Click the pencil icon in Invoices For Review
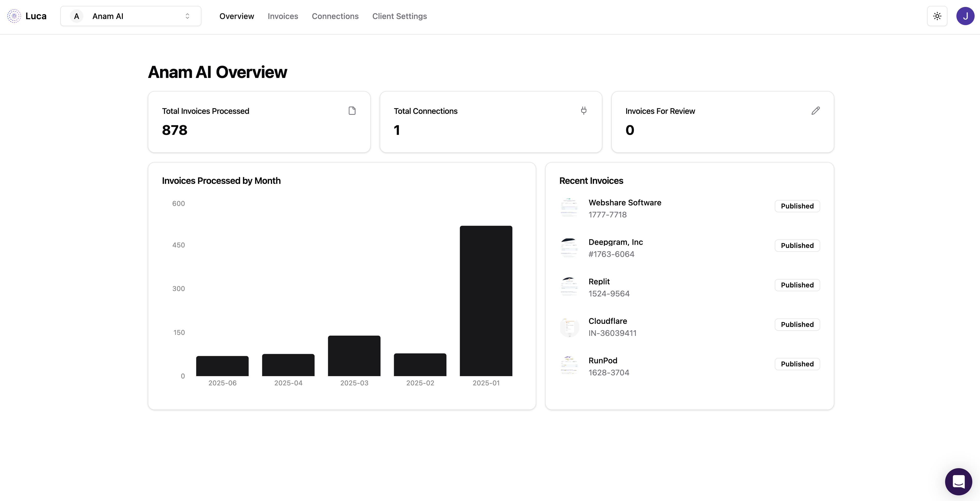The height and width of the screenshot is (501, 980). 815,111
